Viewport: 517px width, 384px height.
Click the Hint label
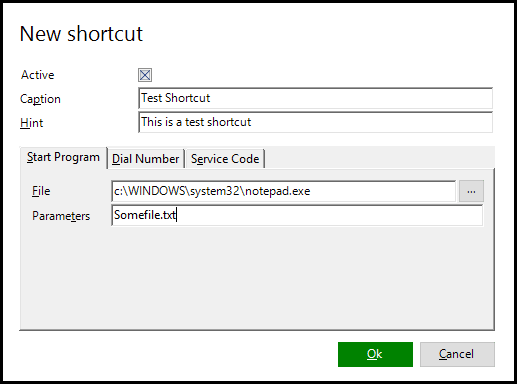(32, 123)
